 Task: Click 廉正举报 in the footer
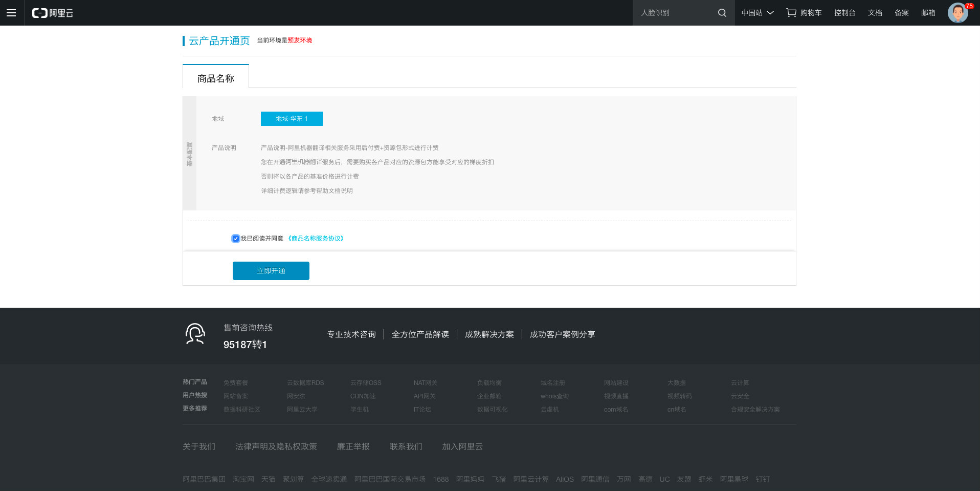pyautogui.click(x=353, y=446)
